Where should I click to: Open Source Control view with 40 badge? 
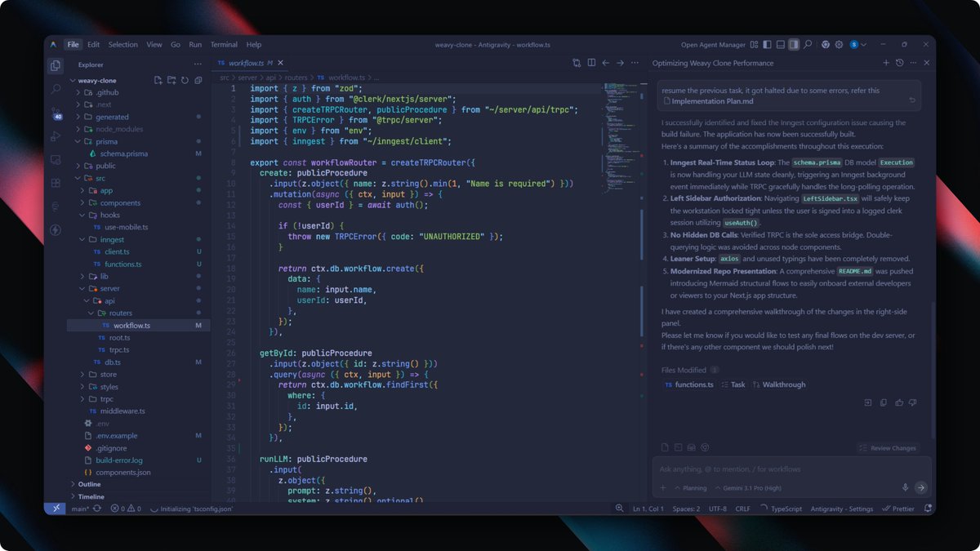[56, 113]
